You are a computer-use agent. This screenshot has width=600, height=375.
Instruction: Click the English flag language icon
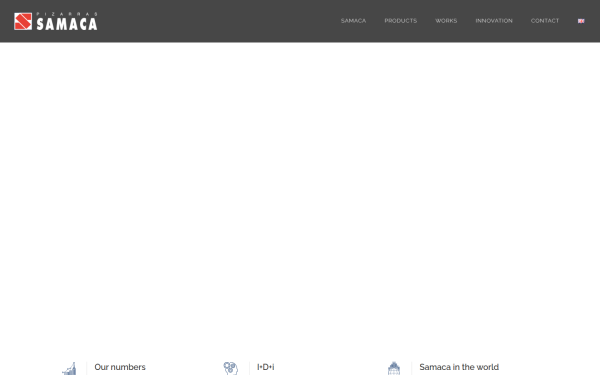(581, 21)
